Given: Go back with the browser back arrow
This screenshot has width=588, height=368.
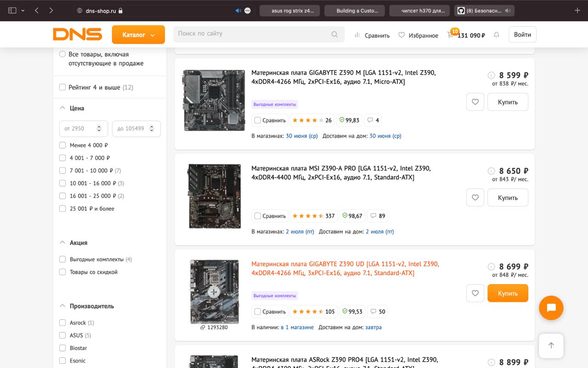Looking at the screenshot, I should pyautogui.click(x=37, y=10).
